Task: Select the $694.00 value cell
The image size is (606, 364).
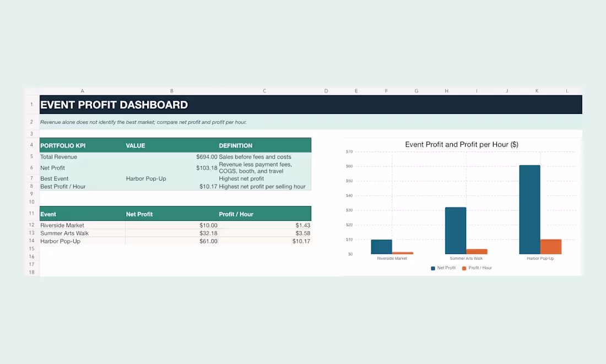Action: (x=171, y=157)
